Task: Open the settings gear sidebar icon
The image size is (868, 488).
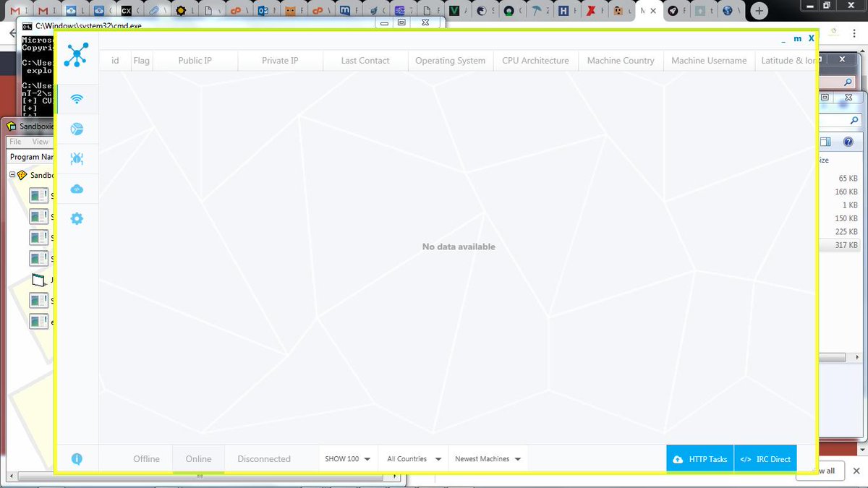Action: (x=77, y=218)
